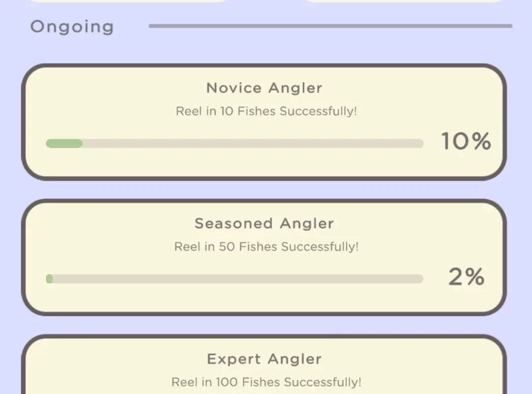Image resolution: width=532 pixels, height=394 pixels.
Task: Click the partially visible card at top left
Action: pos(128,1)
